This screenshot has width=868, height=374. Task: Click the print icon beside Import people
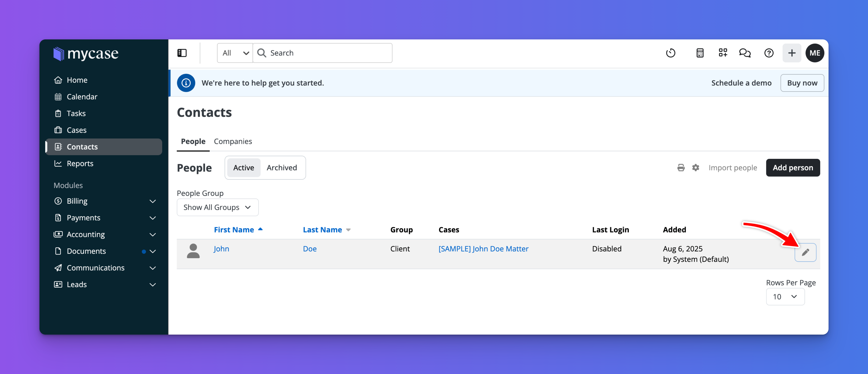tap(681, 168)
